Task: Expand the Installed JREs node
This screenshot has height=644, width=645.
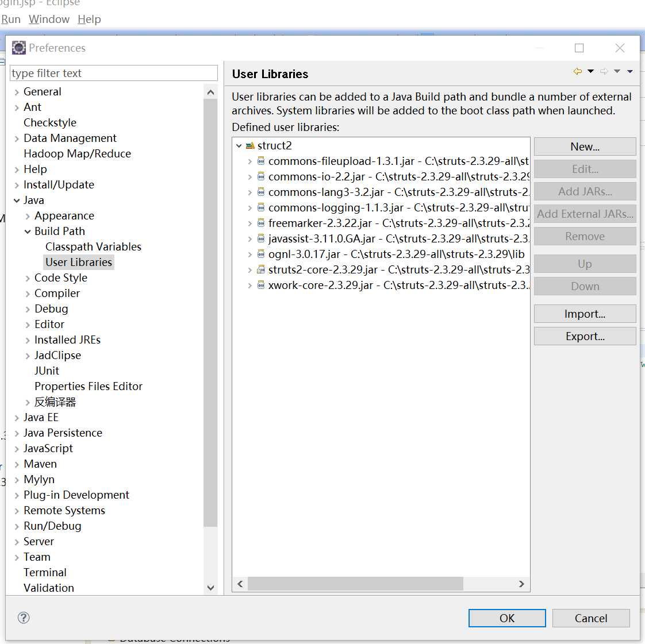Action: pos(28,340)
